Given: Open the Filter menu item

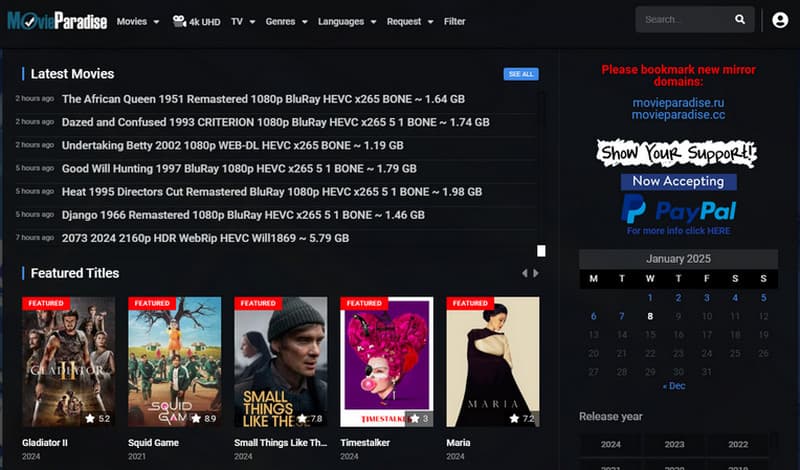Looking at the screenshot, I should click(x=454, y=21).
